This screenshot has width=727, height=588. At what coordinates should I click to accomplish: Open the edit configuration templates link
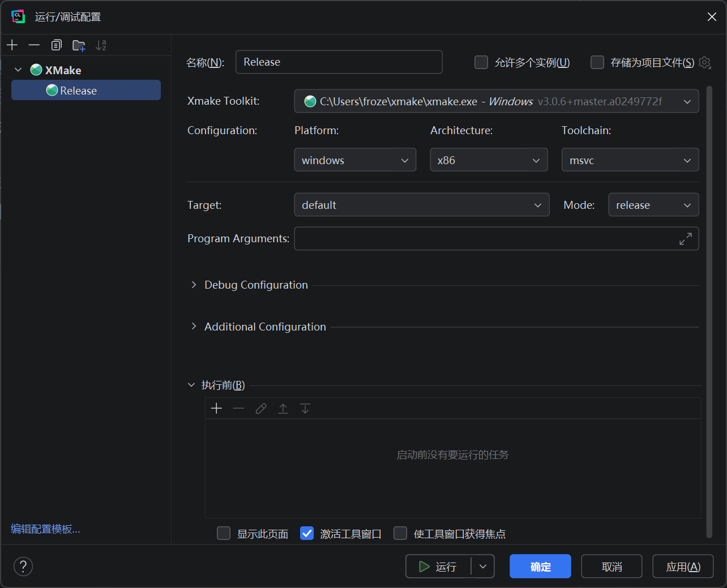coord(45,529)
